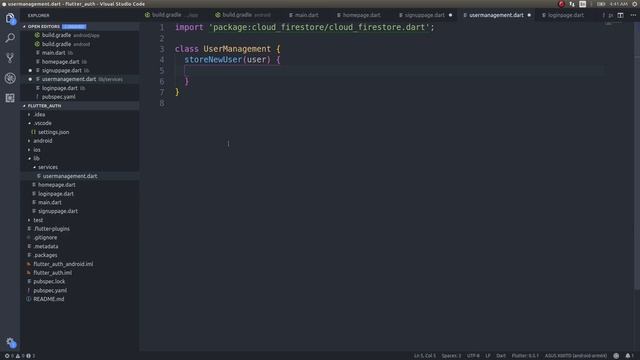Click the split editor icon
The height and width of the screenshot is (360, 640).
[620, 15]
